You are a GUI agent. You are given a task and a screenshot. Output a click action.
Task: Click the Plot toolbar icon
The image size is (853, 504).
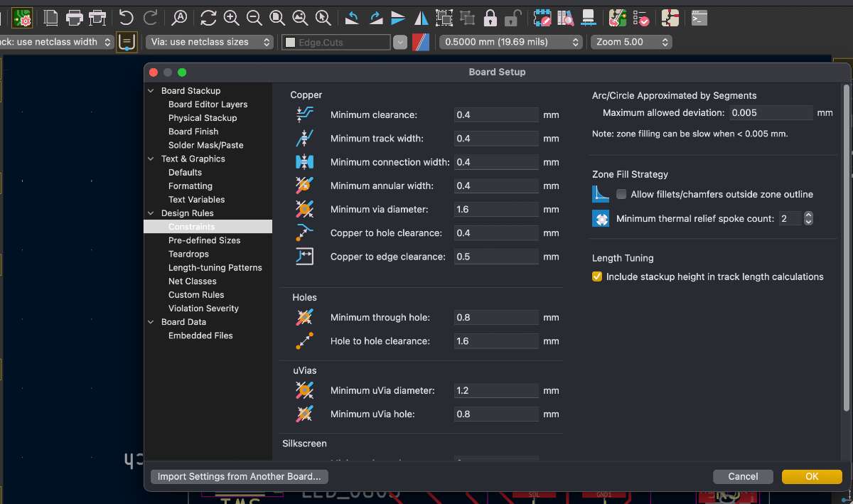tap(97, 17)
